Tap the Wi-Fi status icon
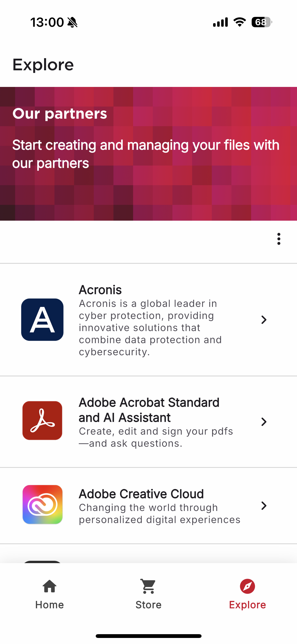The height and width of the screenshot is (644, 297). pyautogui.click(x=240, y=22)
